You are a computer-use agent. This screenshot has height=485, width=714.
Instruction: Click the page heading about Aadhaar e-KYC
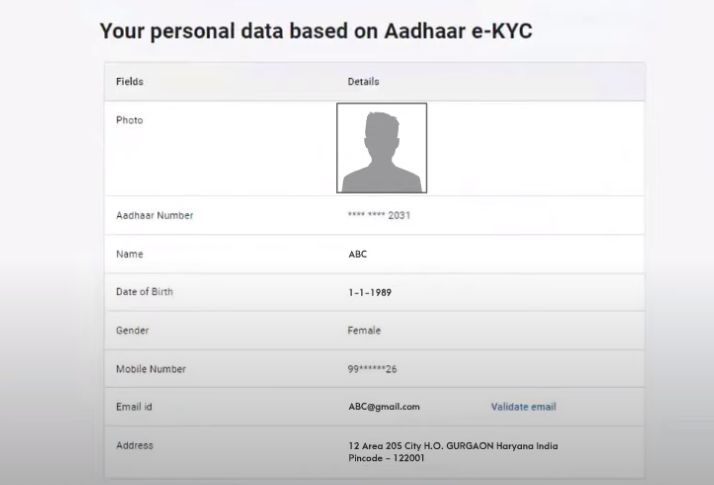point(316,31)
